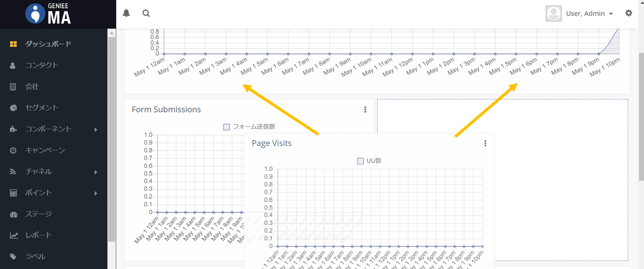Click the GENIEE MA logo
The width and height of the screenshot is (644, 269).
[48, 14]
